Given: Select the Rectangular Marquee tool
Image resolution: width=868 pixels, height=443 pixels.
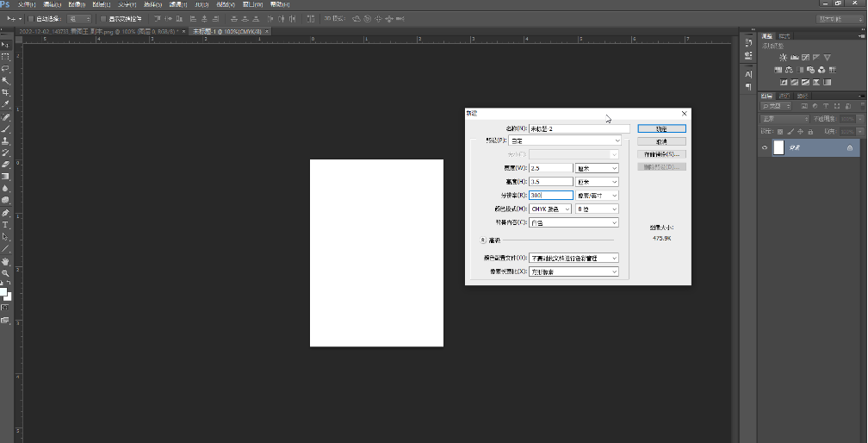Looking at the screenshot, I should click(5, 56).
